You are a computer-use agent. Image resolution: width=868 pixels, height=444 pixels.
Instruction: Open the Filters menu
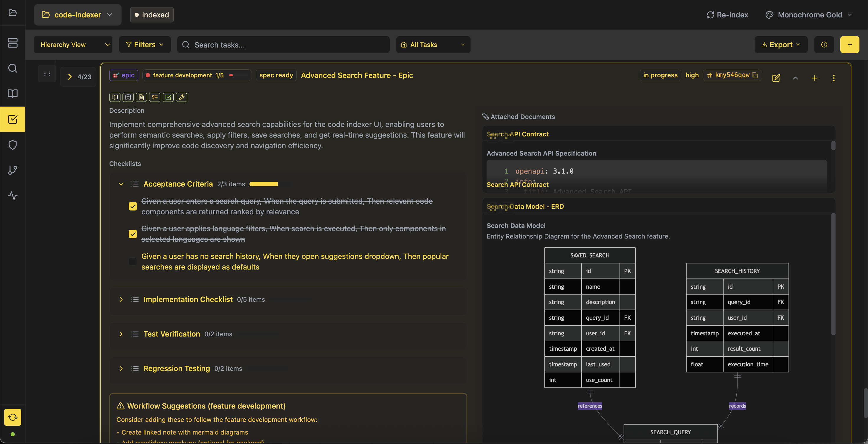point(145,45)
